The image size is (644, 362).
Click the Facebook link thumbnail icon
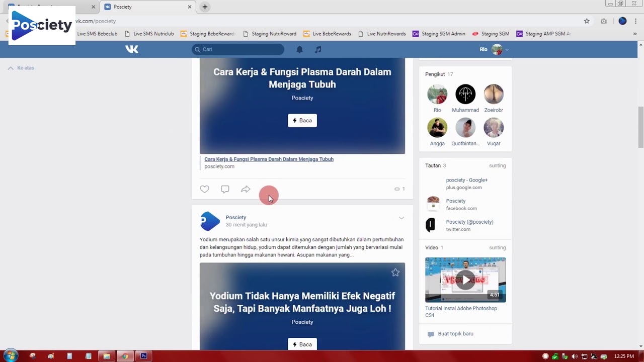click(433, 204)
